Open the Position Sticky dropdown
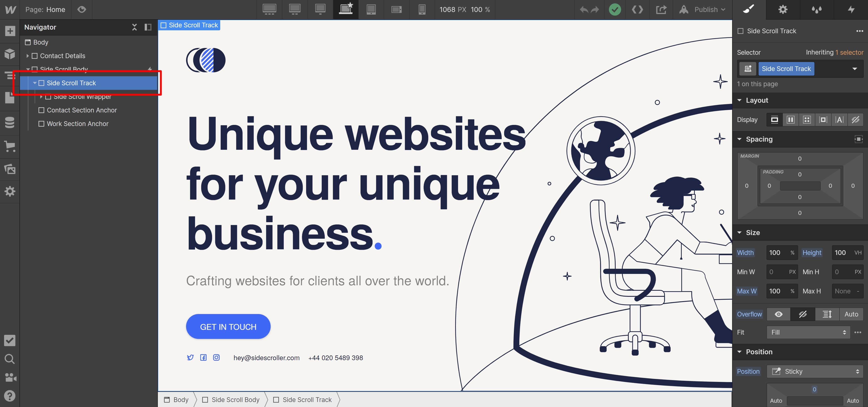The width and height of the screenshot is (868, 407). tap(815, 372)
